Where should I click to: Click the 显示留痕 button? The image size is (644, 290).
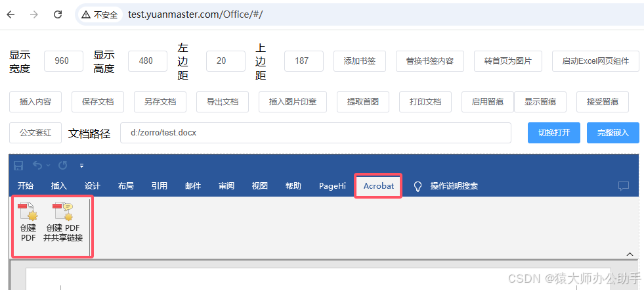(540, 102)
